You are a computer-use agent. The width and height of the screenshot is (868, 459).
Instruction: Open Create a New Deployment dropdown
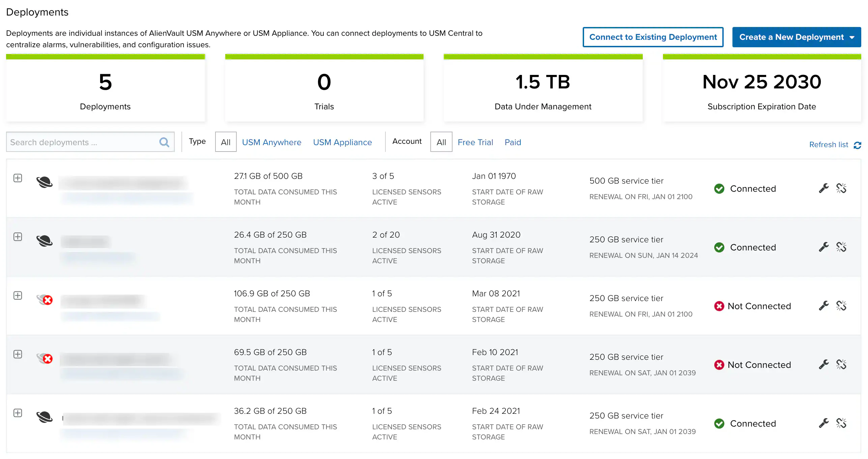pyautogui.click(x=796, y=37)
